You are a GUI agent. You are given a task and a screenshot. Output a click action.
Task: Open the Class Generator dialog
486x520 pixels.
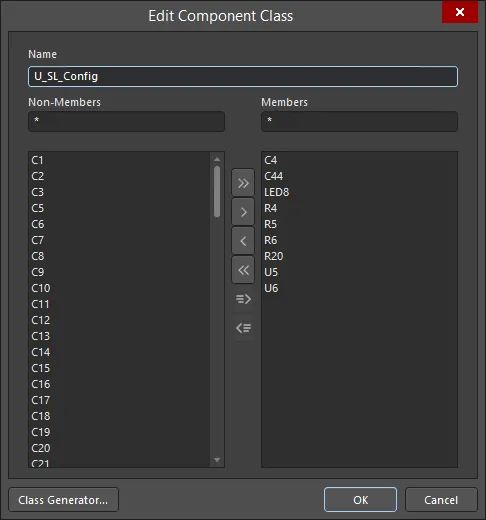[x=63, y=500]
